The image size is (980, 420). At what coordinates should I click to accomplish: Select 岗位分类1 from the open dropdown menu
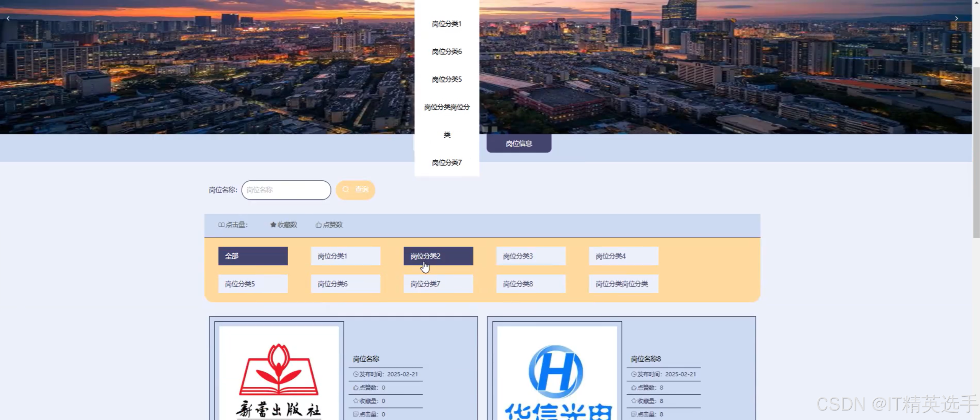(x=446, y=24)
